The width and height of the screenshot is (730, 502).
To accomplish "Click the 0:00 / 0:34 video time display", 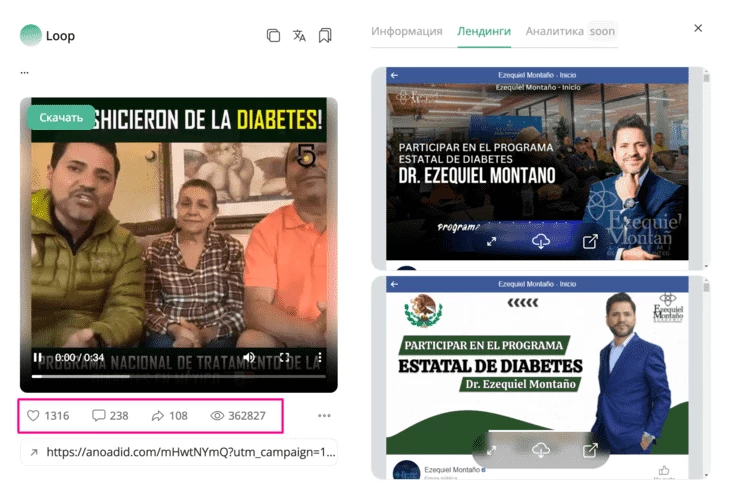I will 80,357.
